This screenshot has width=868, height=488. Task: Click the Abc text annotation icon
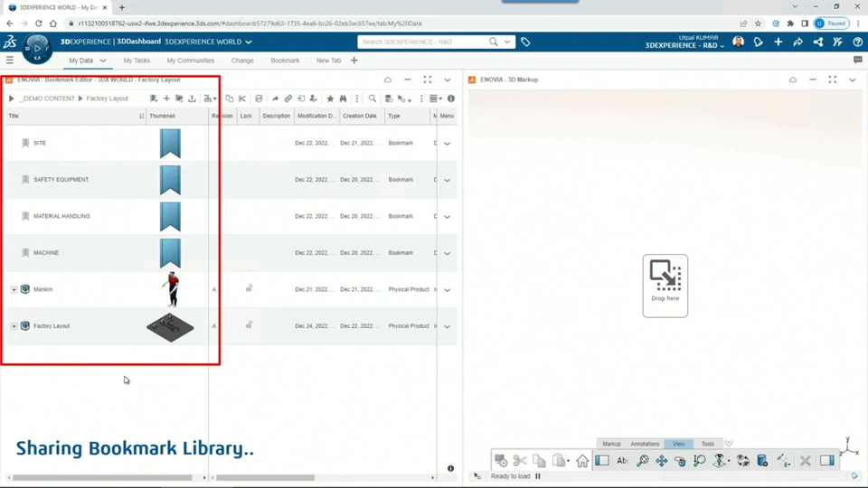coord(622,461)
